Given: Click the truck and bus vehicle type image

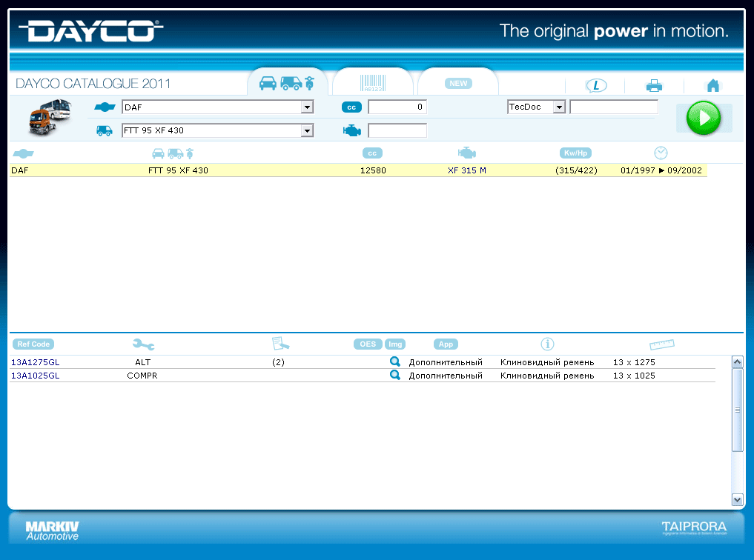Looking at the screenshot, I should click(x=50, y=118).
